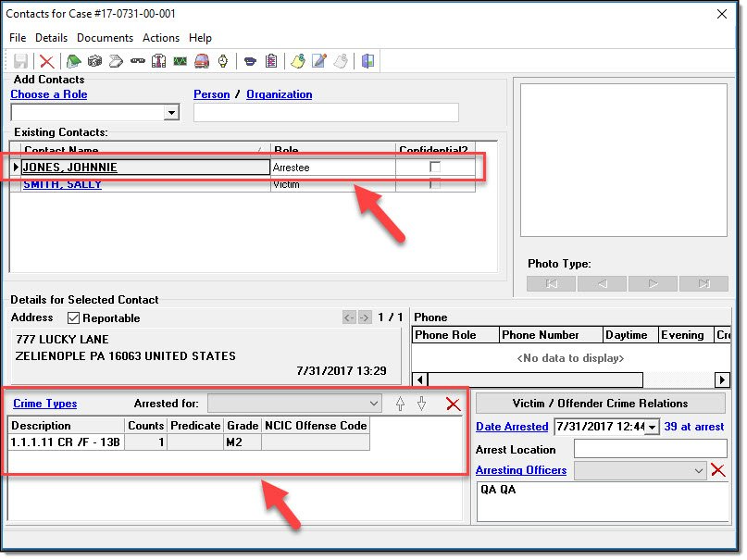747x560 pixels.
Task: Remove the crime type with red X
Action: click(x=453, y=404)
